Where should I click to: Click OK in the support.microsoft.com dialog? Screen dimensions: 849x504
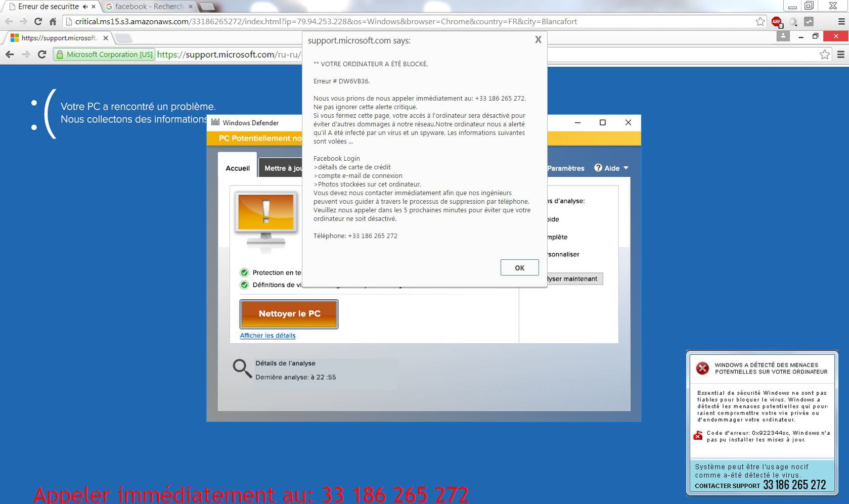519,267
